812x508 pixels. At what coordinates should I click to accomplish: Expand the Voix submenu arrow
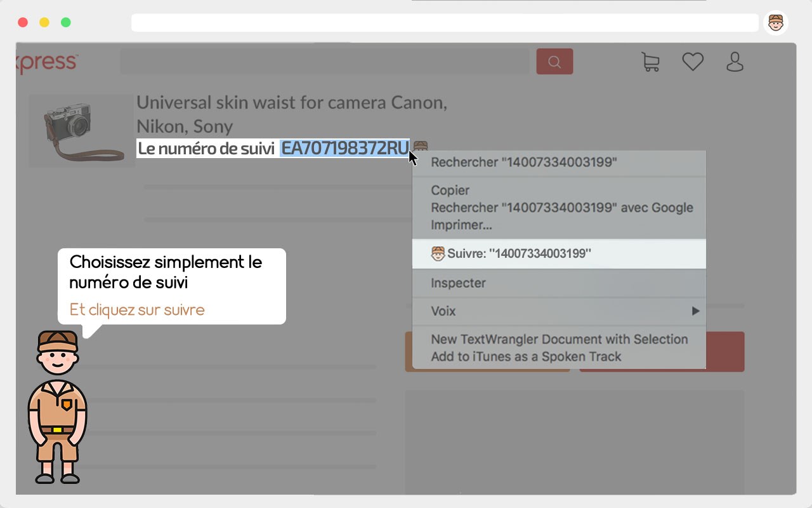click(695, 311)
